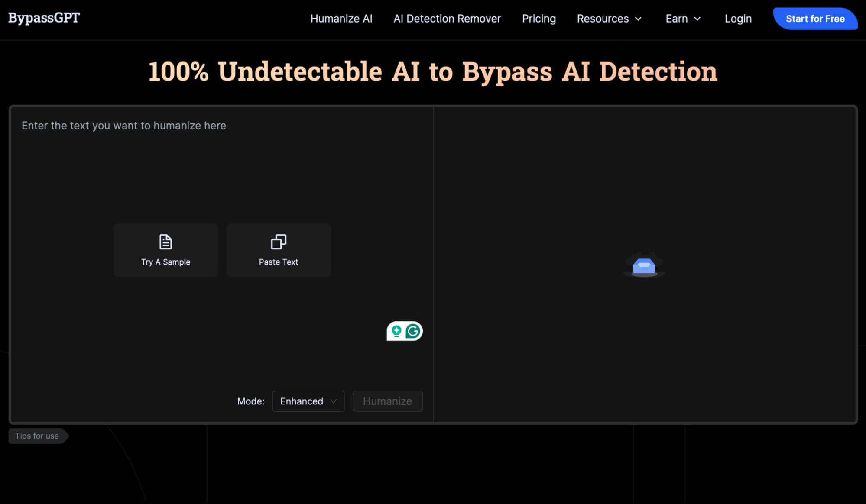Expand the Resources menu
866x504 pixels.
603,19
